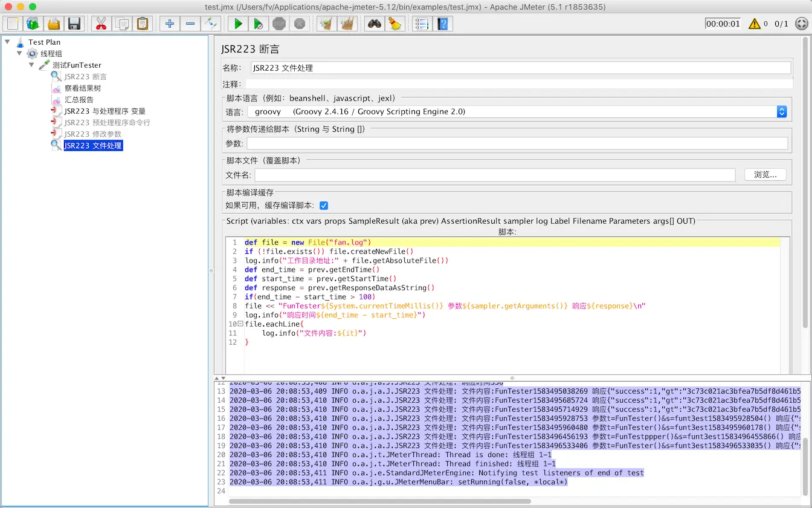Select JSR223 预处理程序命令行 tree item

click(107, 123)
